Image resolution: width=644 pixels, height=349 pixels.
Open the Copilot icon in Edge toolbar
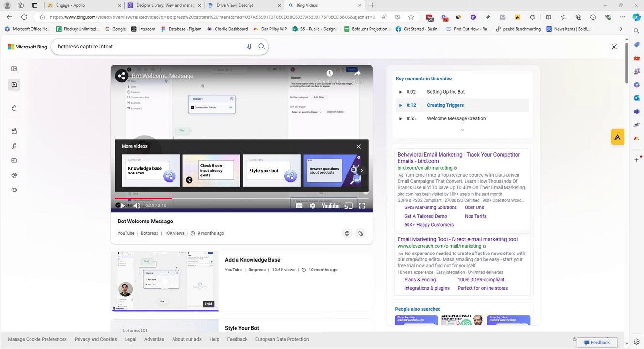coord(636,16)
